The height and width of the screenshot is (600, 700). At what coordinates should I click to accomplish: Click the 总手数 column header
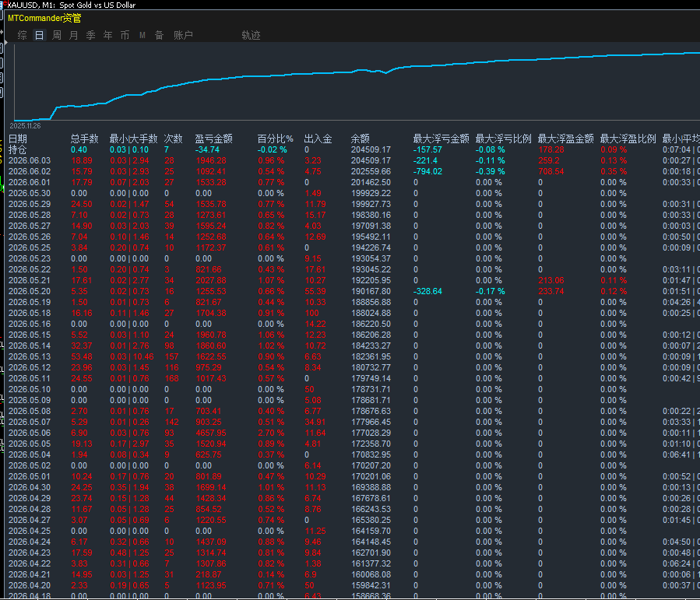84,139
